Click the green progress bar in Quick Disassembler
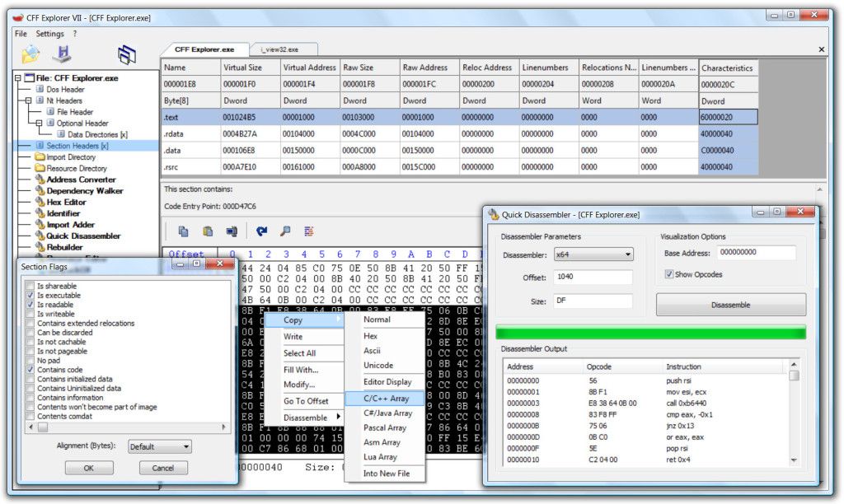 pos(651,332)
